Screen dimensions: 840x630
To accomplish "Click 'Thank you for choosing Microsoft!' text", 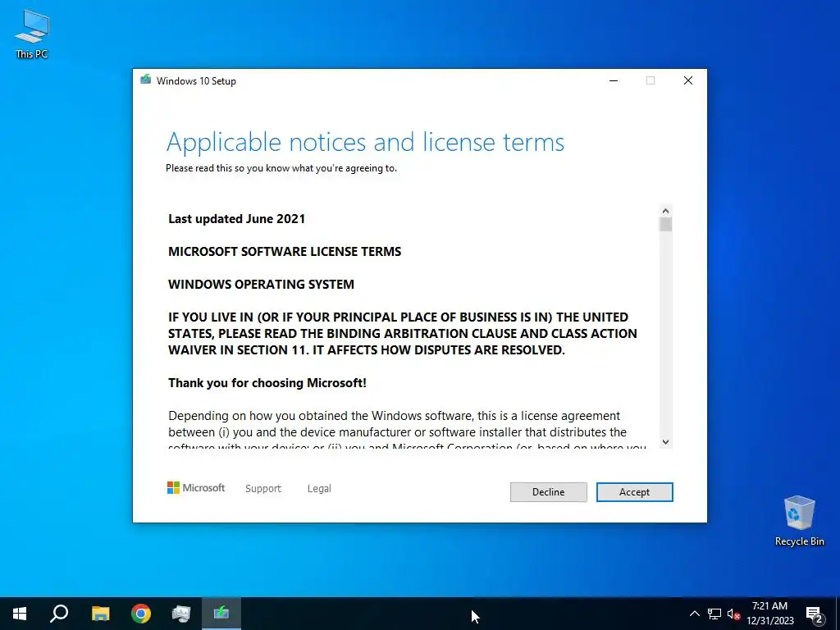I will pyautogui.click(x=267, y=382).
